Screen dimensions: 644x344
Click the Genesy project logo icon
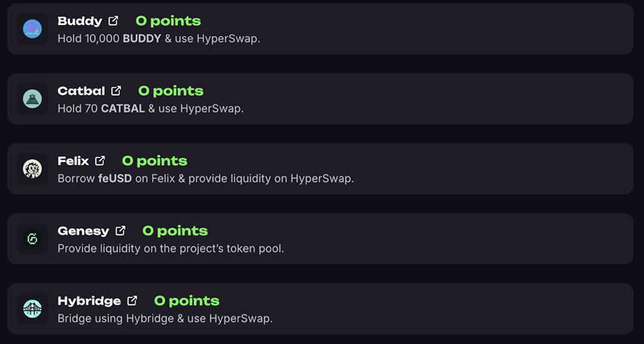pyautogui.click(x=32, y=239)
